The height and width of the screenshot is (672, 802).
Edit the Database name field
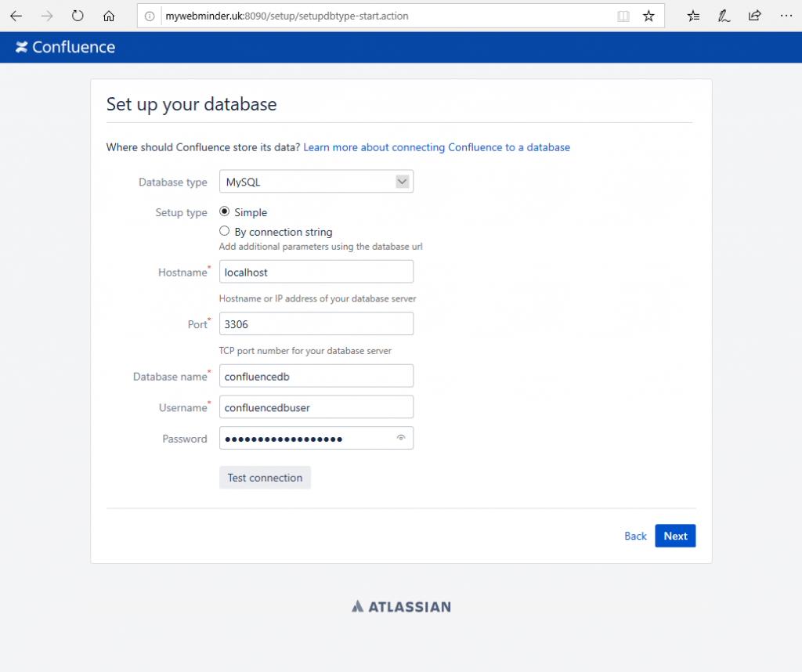coord(316,376)
